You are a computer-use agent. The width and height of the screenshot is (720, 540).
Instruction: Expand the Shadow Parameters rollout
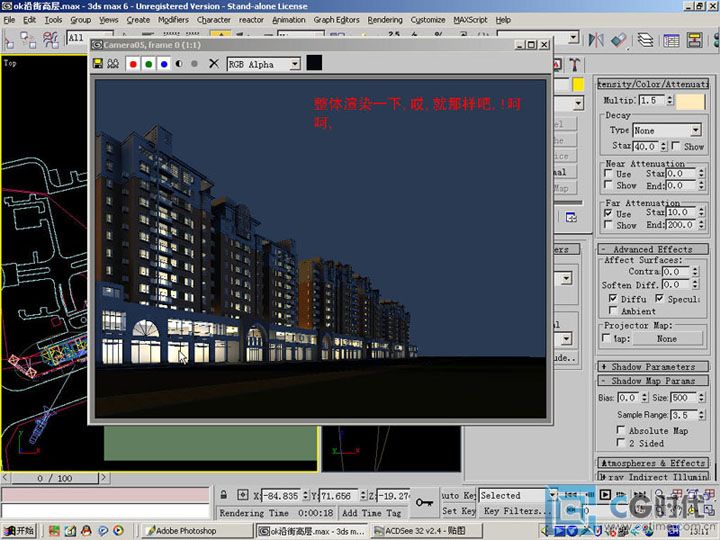point(652,367)
